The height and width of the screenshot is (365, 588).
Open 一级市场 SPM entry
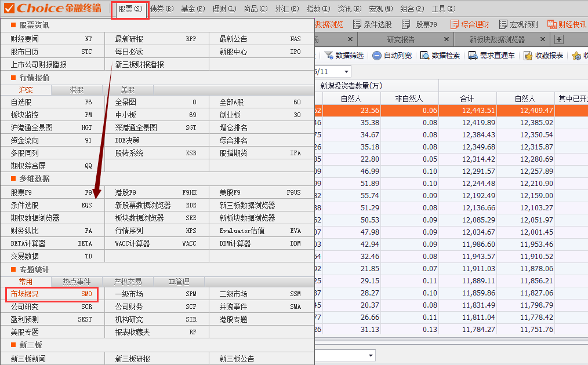coord(157,294)
